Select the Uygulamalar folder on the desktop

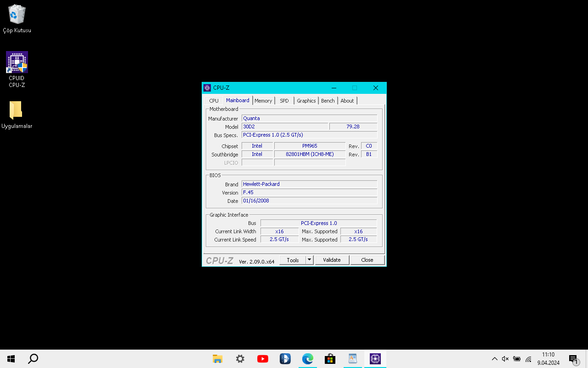(17, 115)
